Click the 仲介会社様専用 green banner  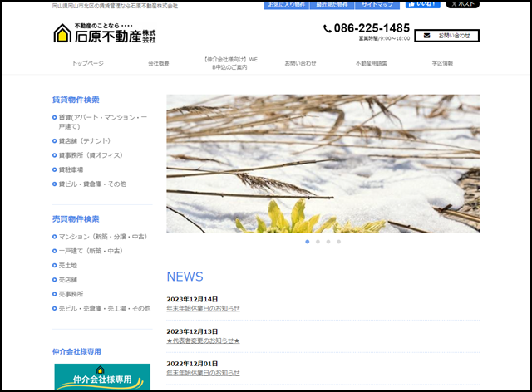tap(102, 377)
